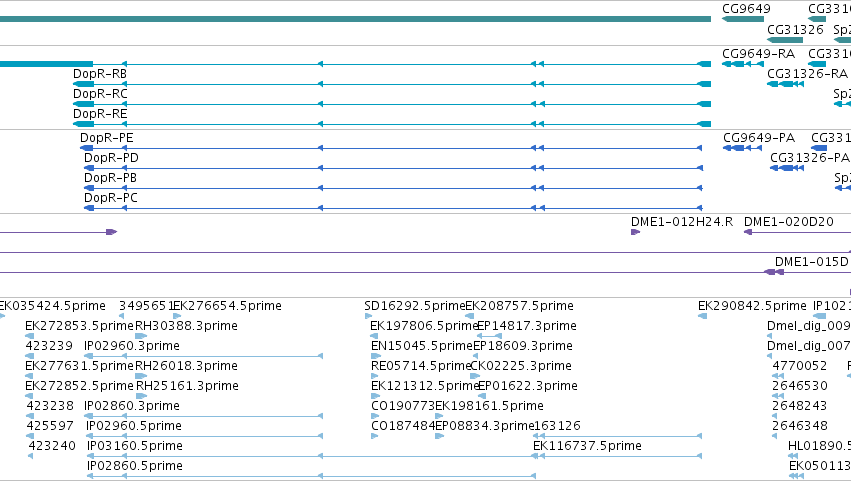Image resolution: width=851 pixels, height=481 pixels.
Task: Click the 4770052 feature label
Action: click(x=799, y=366)
